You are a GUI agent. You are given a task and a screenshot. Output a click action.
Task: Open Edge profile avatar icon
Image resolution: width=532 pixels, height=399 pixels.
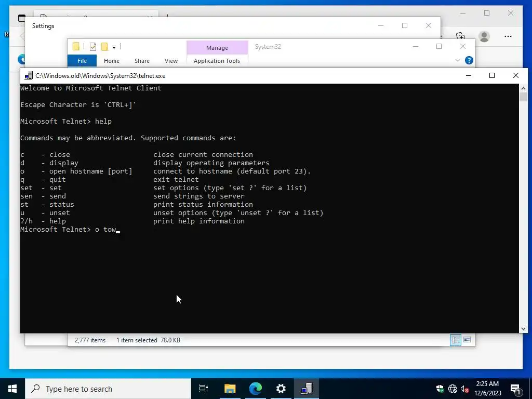point(484,36)
